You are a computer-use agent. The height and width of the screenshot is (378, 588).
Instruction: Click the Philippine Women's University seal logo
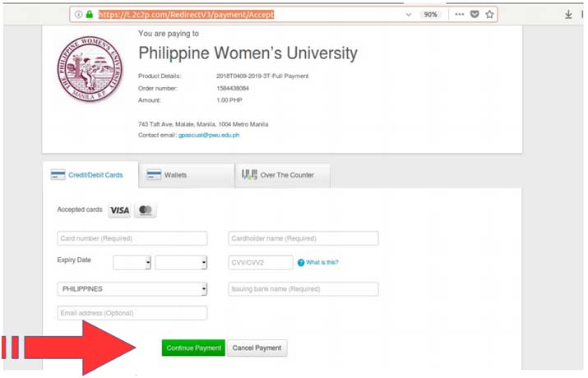tap(90, 69)
